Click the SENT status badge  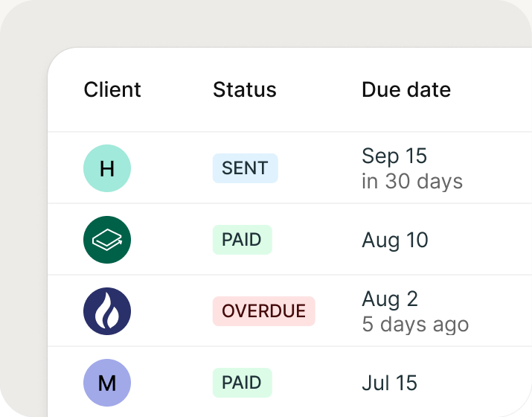pyautogui.click(x=246, y=168)
